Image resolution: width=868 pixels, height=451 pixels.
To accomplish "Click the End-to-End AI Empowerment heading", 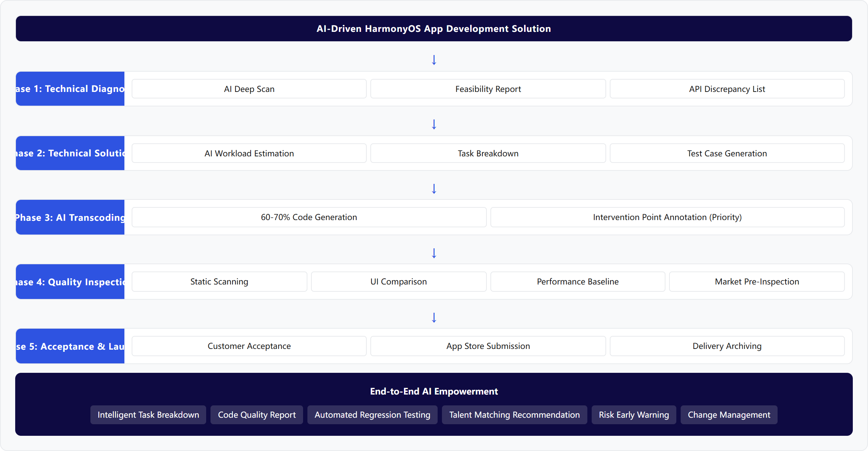I will (434, 391).
